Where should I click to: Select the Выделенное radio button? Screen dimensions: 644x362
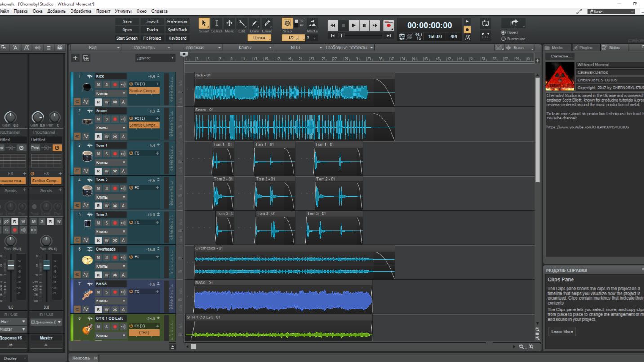503,39
